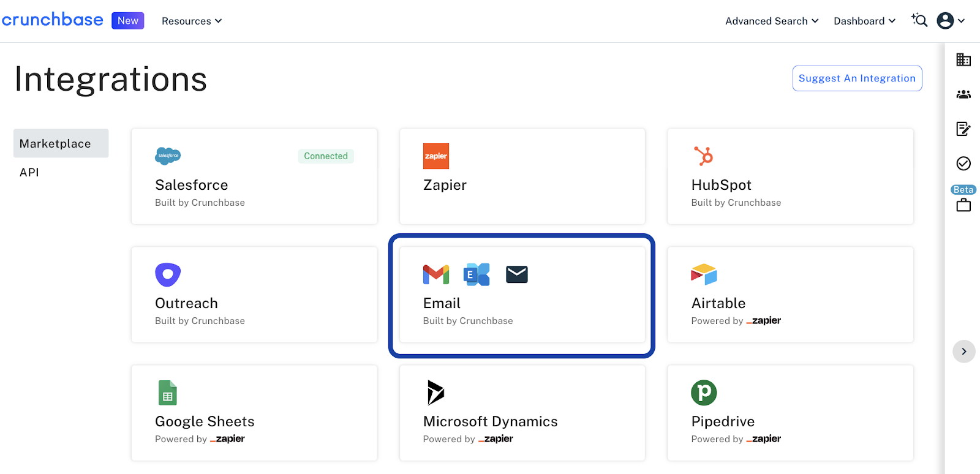Open the Resources dropdown menu

(192, 21)
